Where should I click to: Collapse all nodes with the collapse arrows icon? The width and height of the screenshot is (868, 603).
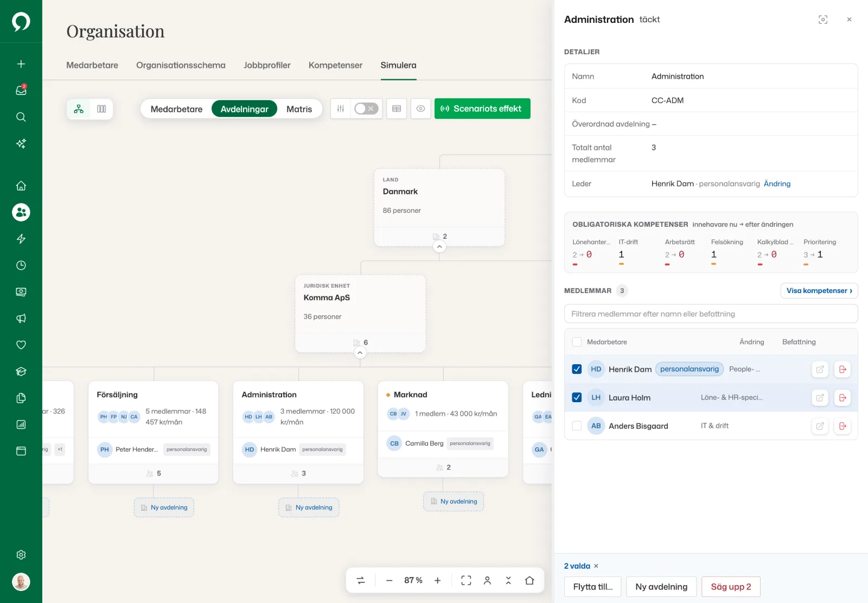508,581
